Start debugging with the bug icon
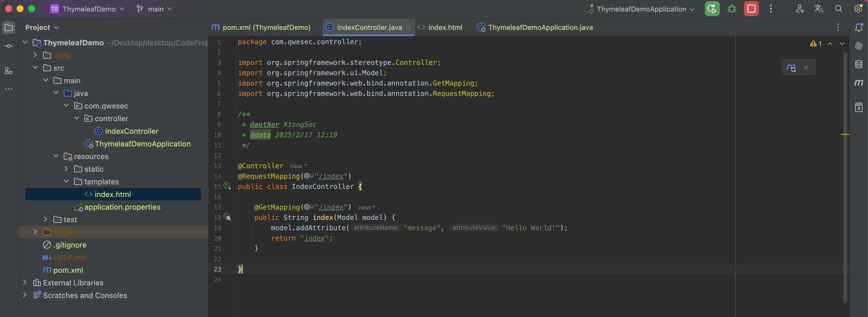 [732, 9]
